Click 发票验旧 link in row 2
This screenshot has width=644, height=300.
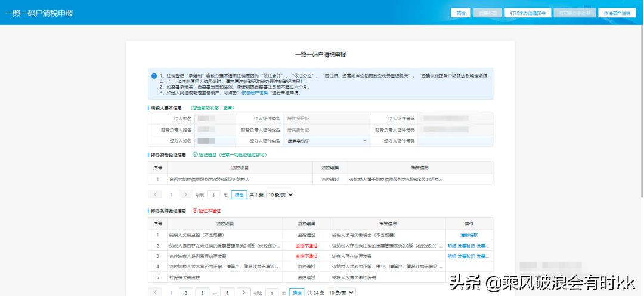[466, 246]
